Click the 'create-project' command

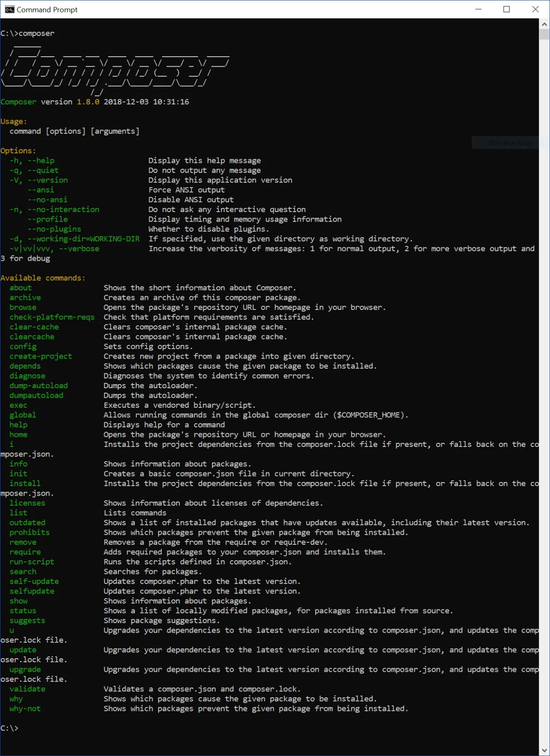click(x=41, y=356)
